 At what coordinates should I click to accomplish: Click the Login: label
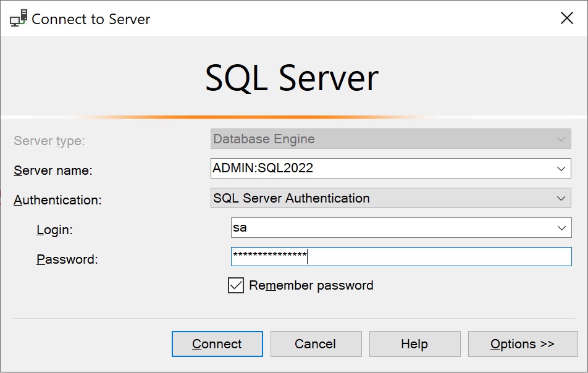(x=54, y=230)
